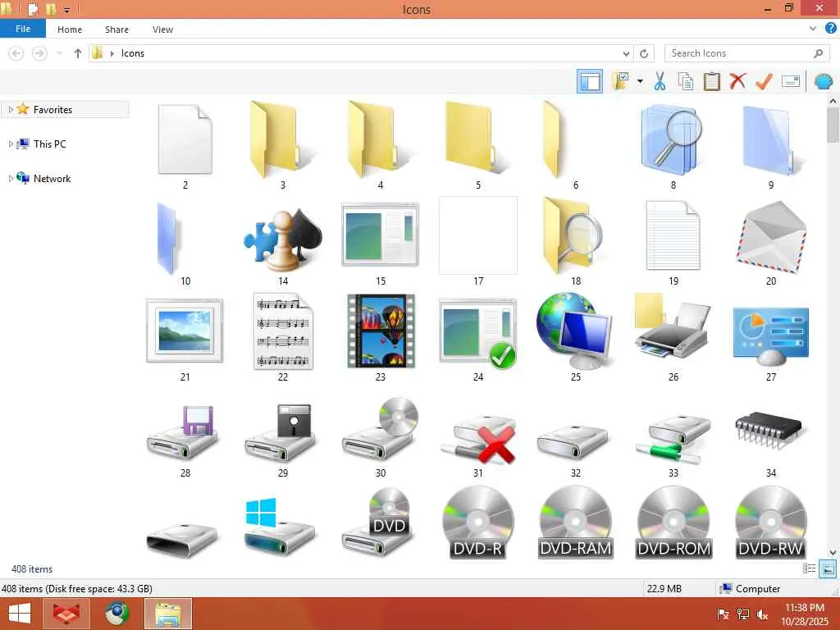Image resolution: width=840 pixels, height=630 pixels.
Task: Select the CD drive icon labeled 30
Action: point(381,428)
